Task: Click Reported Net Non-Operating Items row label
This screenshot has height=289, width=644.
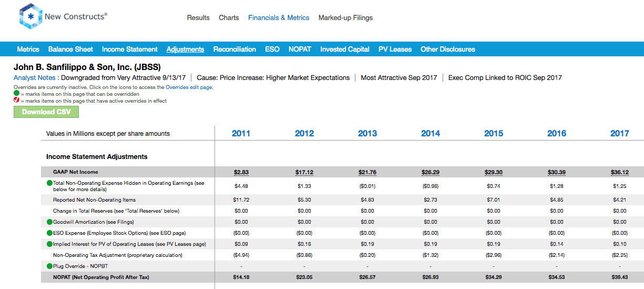Action: [x=94, y=200]
